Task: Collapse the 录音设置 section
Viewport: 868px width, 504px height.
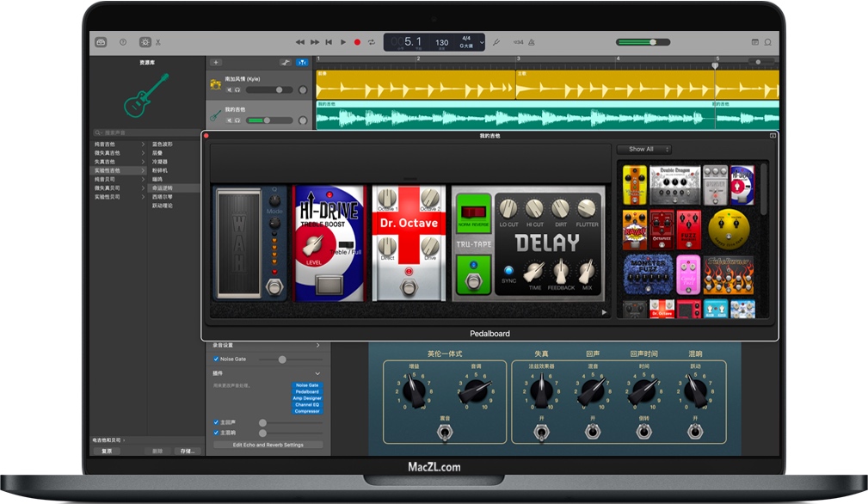Action: [318, 345]
